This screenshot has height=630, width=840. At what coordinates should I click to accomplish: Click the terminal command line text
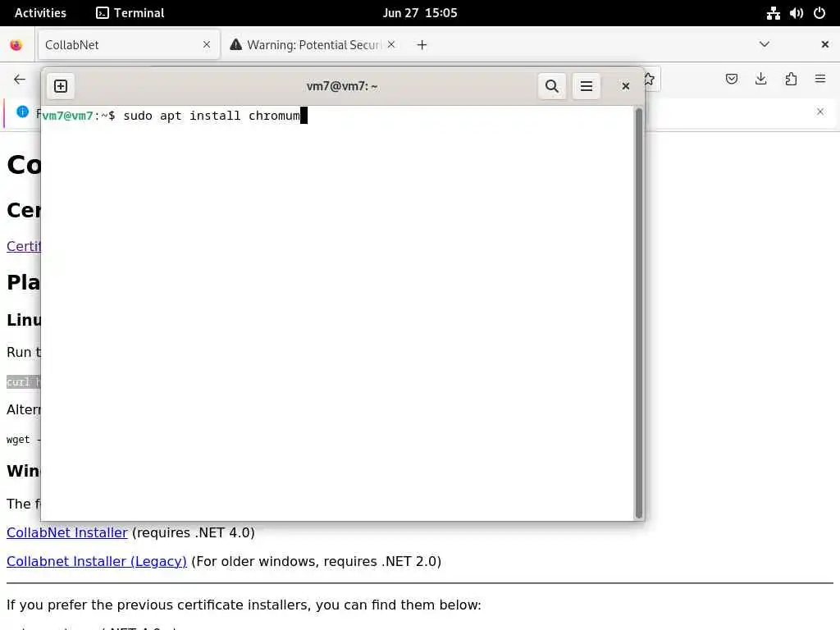point(212,116)
